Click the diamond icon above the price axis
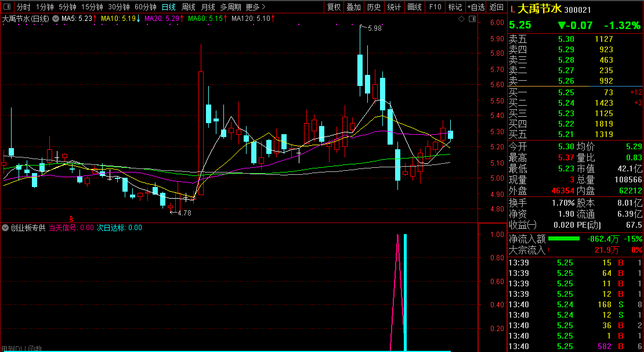This screenshot has height=352, width=644. click(x=462, y=19)
